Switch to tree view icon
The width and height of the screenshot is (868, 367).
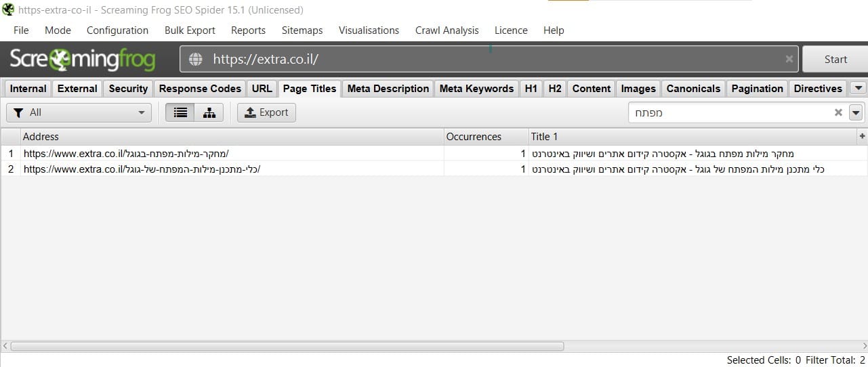(209, 112)
